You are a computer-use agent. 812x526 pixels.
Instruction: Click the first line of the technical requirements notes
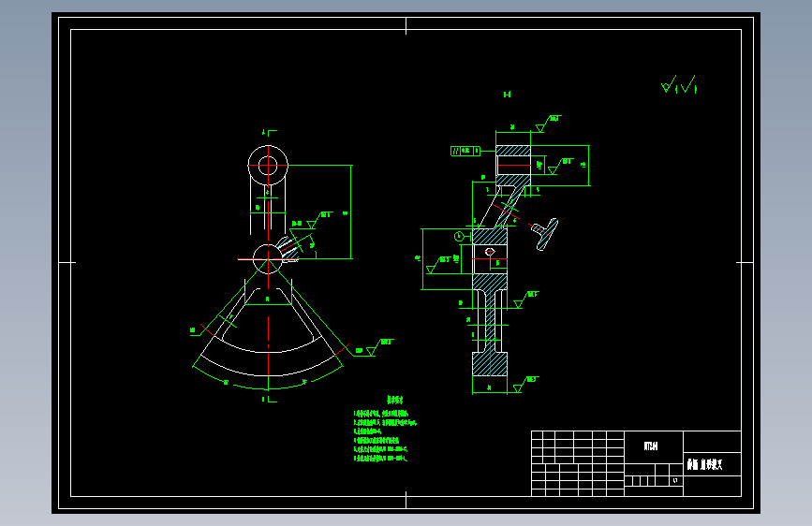[x=381, y=414]
